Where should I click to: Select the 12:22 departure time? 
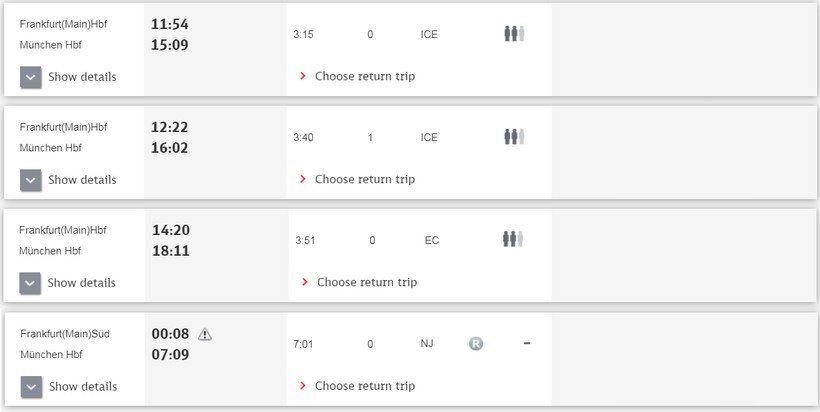[x=170, y=127]
